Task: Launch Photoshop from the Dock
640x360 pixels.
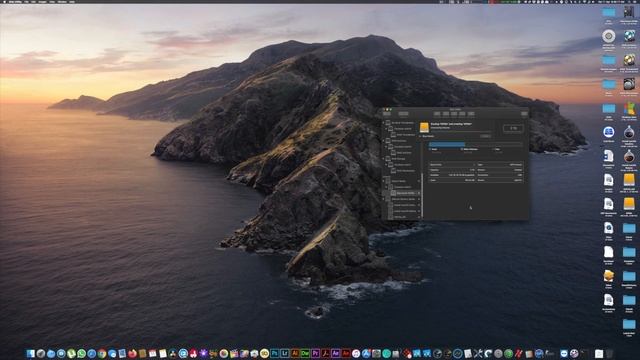Action: click(274, 353)
